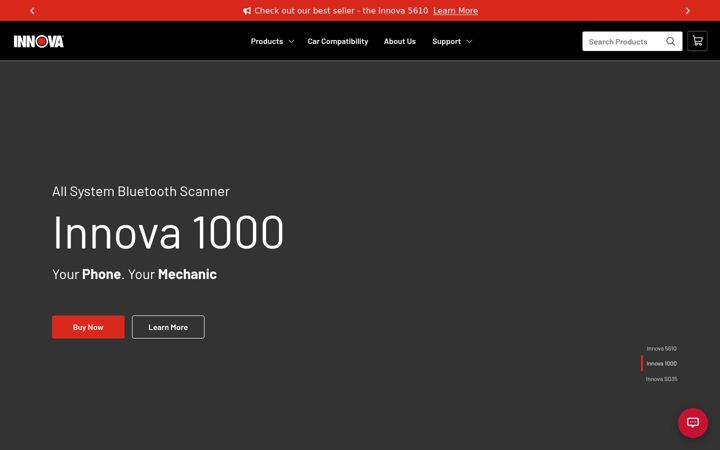720x450 pixels.
Task: Click the Innova 1000 heading
Action: pyautogui.click(x=168, y=232)
